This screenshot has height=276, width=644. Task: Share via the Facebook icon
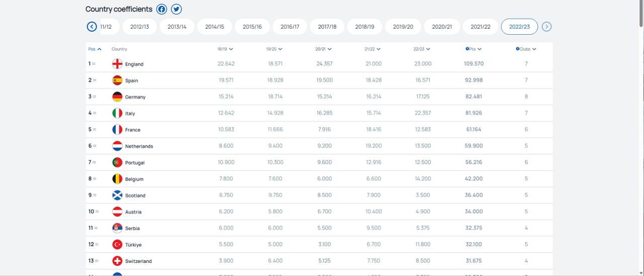(162, 9)
